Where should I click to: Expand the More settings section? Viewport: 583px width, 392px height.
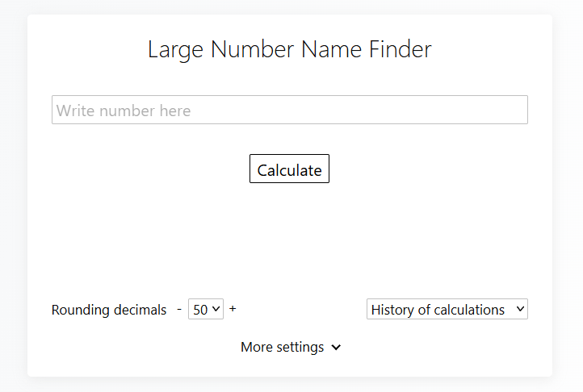click(x=290, y=348)
